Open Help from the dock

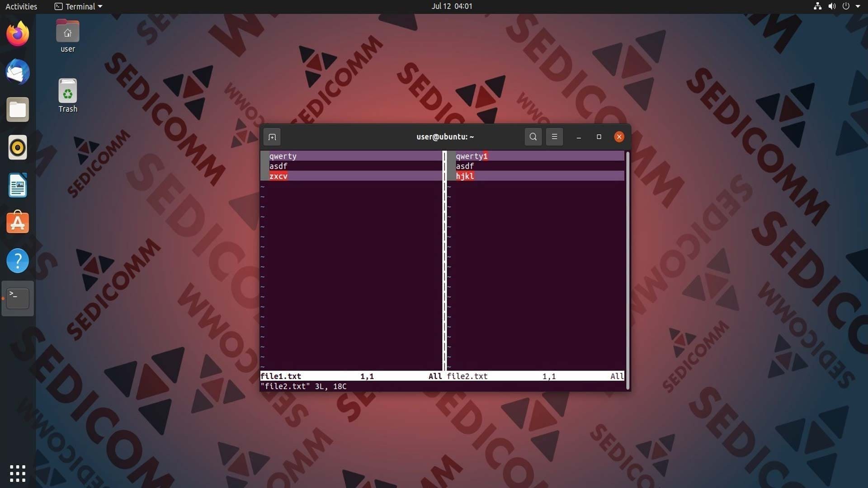18,261
